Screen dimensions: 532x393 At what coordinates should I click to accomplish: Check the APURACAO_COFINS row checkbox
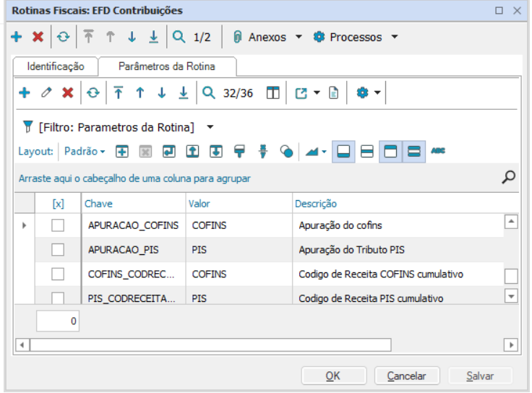(59, 225)
